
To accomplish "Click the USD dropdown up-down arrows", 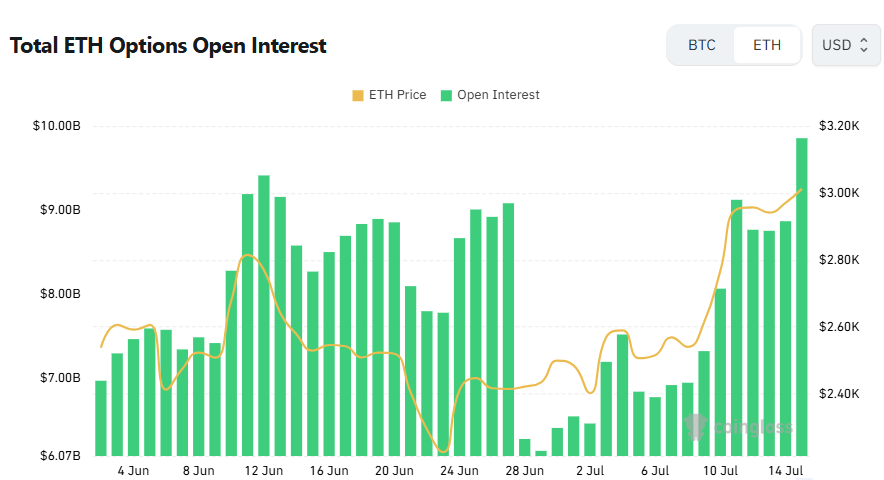I will 864,45.
